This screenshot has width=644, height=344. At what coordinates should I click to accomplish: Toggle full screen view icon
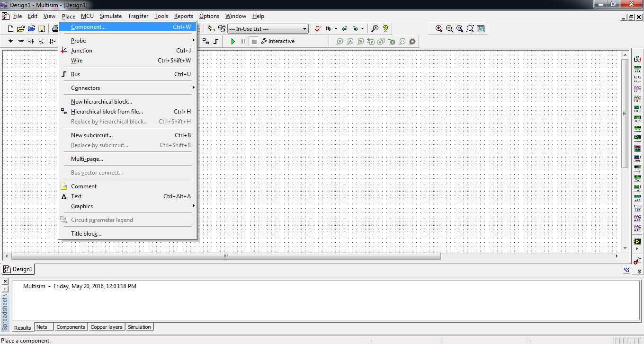click(481, 29)
